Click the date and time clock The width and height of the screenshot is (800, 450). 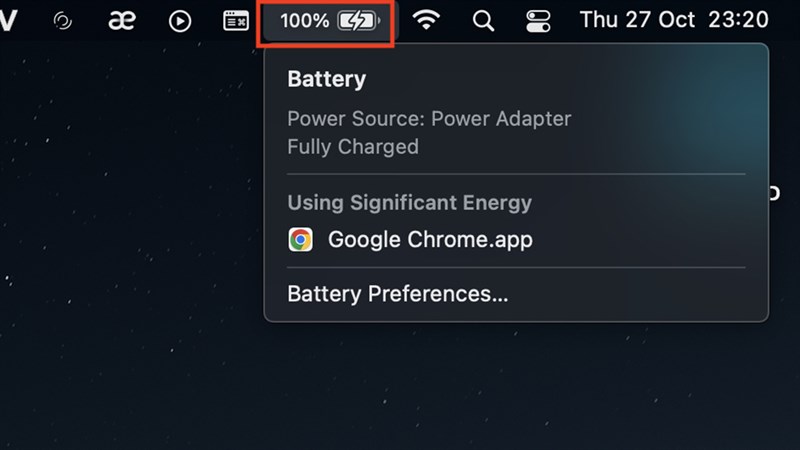pos(673,21)
